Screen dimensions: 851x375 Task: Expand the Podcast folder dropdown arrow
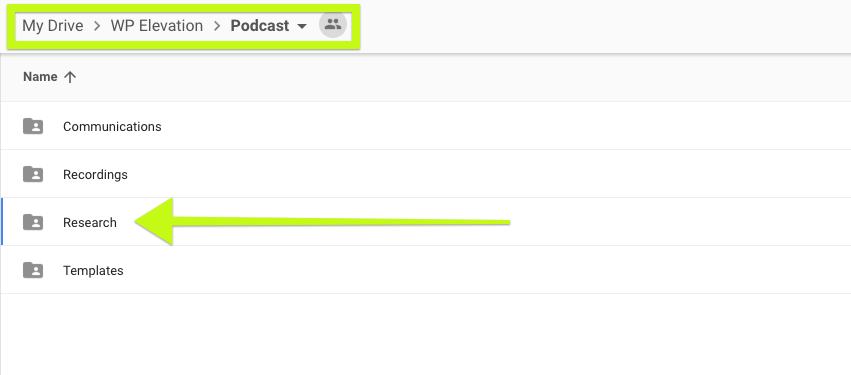click(x=302, y=26)
